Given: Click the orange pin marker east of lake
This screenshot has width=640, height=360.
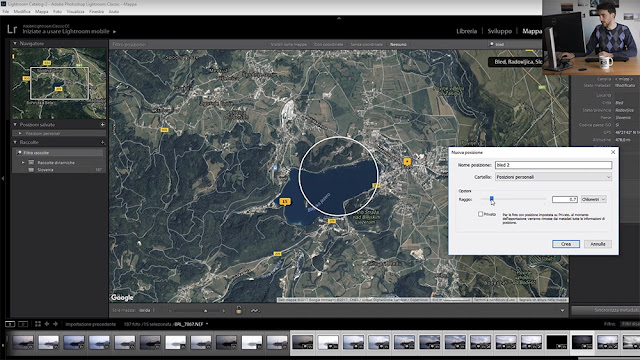Looking at the screenshot, I should pos(407,162).
